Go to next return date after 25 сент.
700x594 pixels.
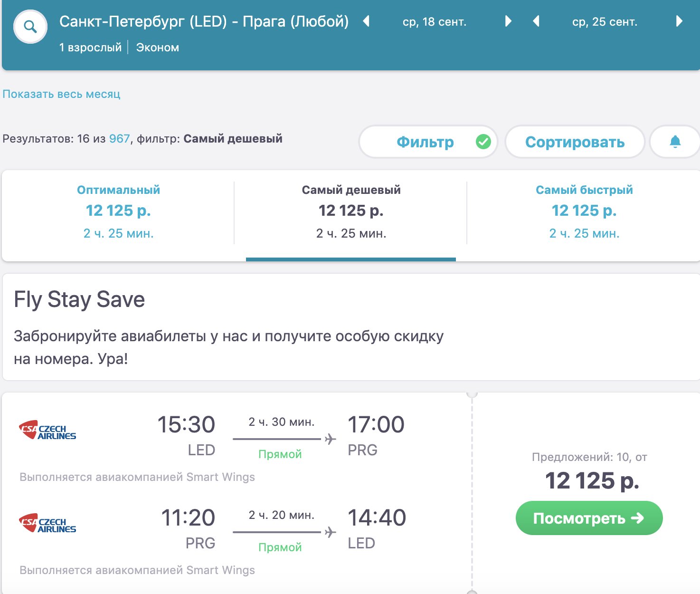click(x=679, y=21)
